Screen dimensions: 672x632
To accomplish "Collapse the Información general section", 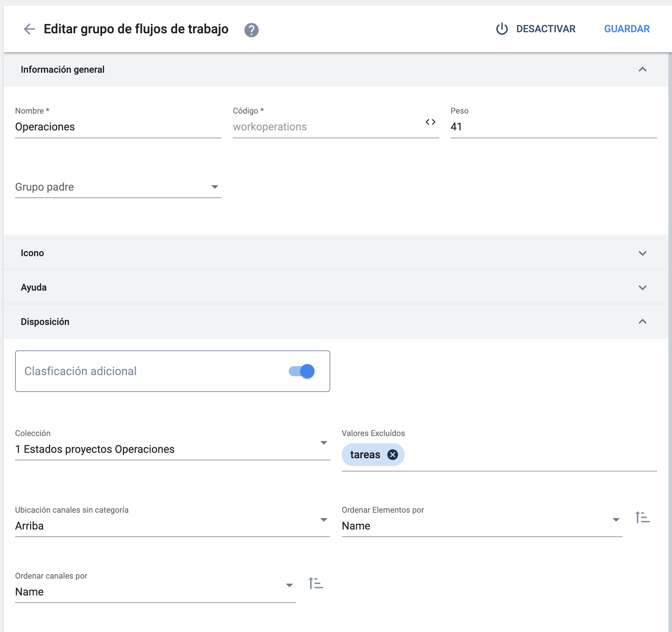I will pyautogui.click(x=643, y=69).
